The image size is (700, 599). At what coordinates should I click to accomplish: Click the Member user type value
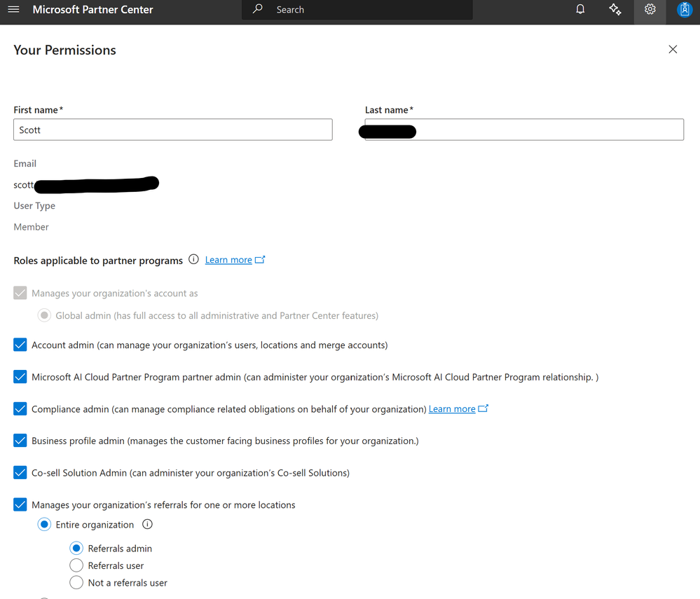(x=32, y=227)
